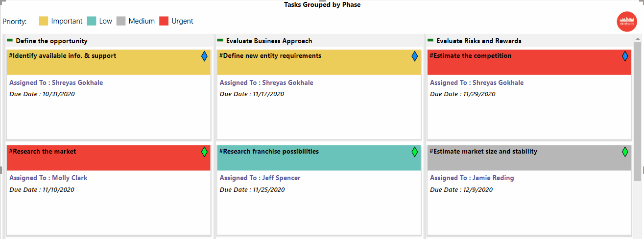Click the gray Medium priority swatch

[x=121, y=21]
